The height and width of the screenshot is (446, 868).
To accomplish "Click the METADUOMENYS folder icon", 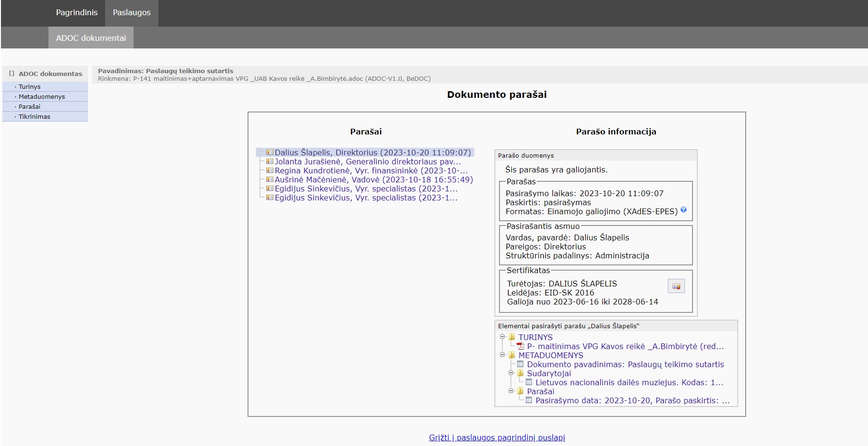I will [x=512, y=355].
